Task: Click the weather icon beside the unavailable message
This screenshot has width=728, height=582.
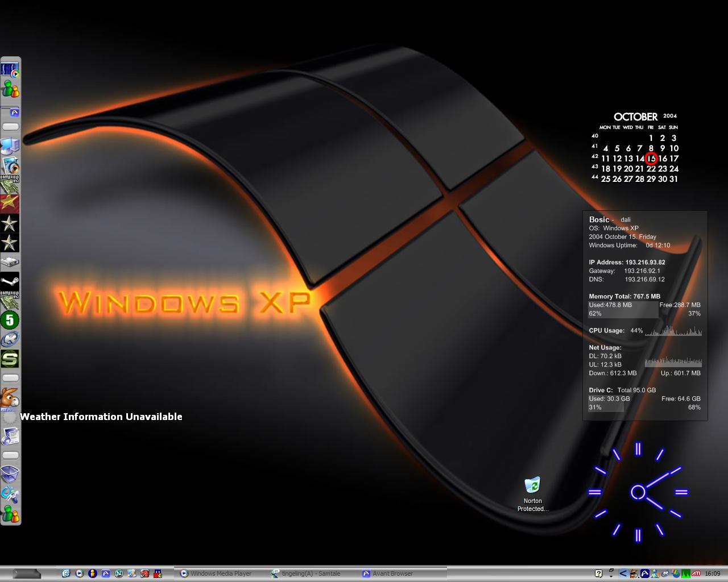Action: tap(10, 417)
